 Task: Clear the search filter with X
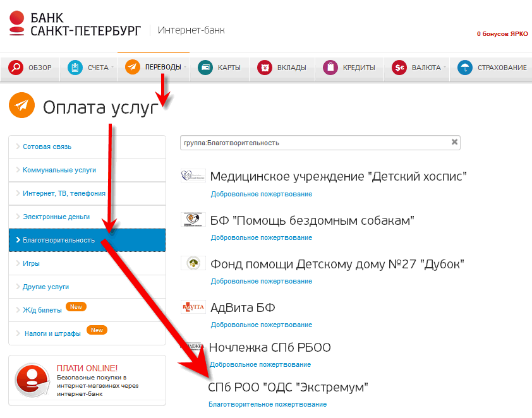(x=454, y=143)
